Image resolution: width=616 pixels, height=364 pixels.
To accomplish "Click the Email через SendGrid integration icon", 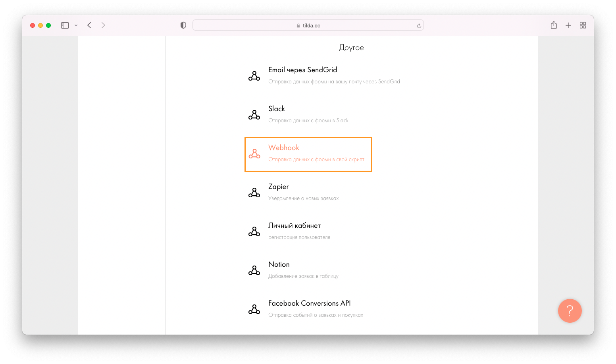I will [254, 75].
